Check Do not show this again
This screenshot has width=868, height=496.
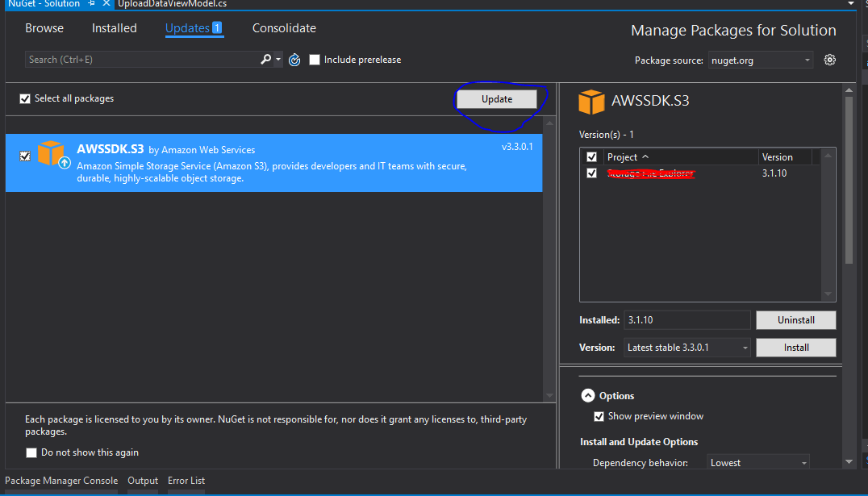coord(31,452)
